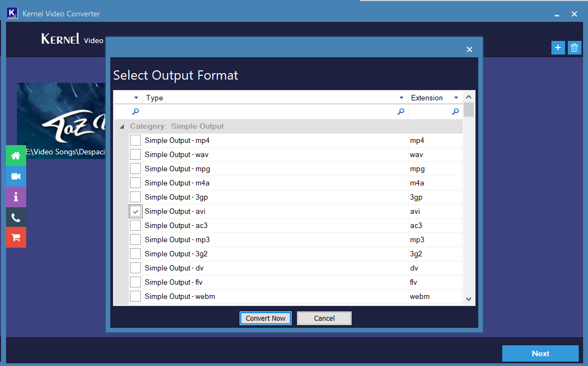Click the Kernel app logo in title bar
The width and height of the screenshot is (588, 366).
click(x=13, y=14)
